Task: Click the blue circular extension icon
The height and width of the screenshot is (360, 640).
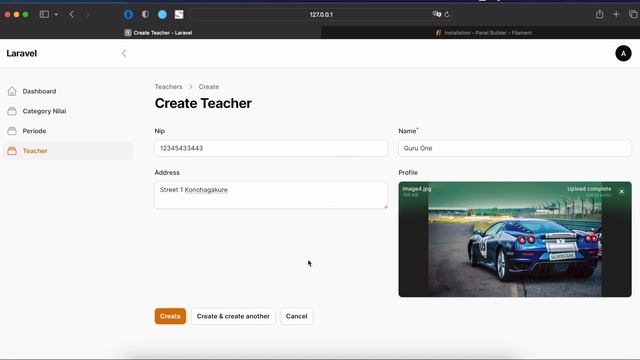Action: coord(129,14)
